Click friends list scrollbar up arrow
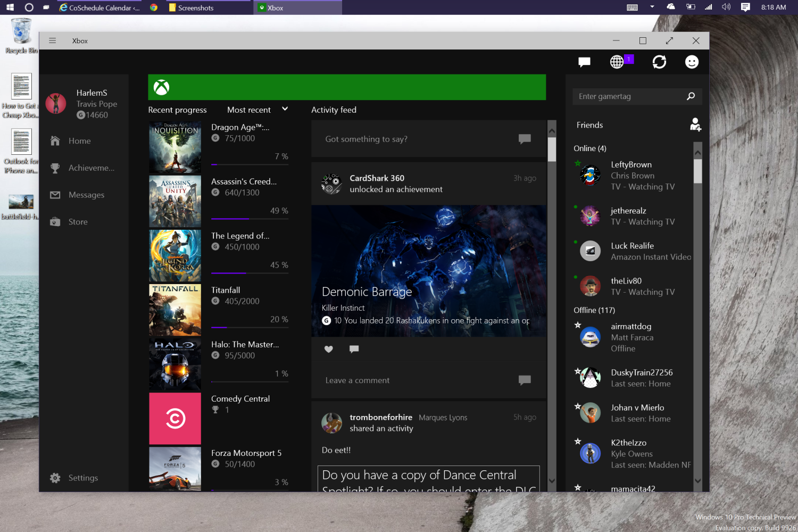The image size is (798, 532). pyautogui.click(x=697, y=153)
